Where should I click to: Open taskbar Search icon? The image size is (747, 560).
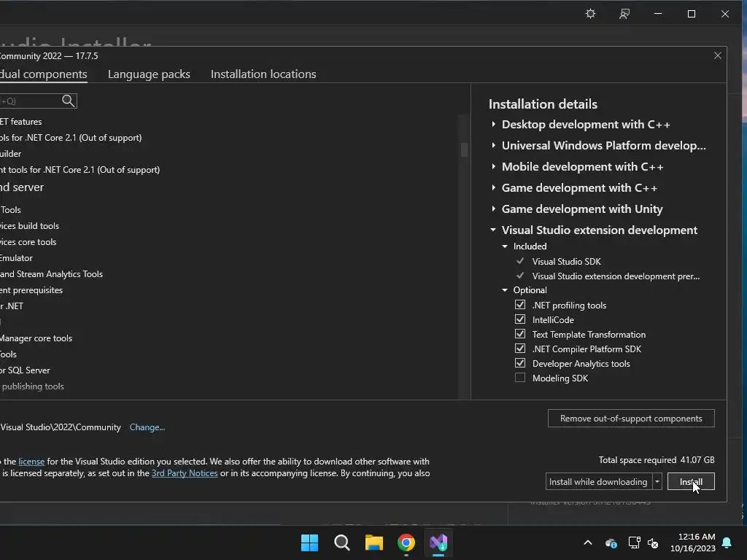tap(341, 542)
